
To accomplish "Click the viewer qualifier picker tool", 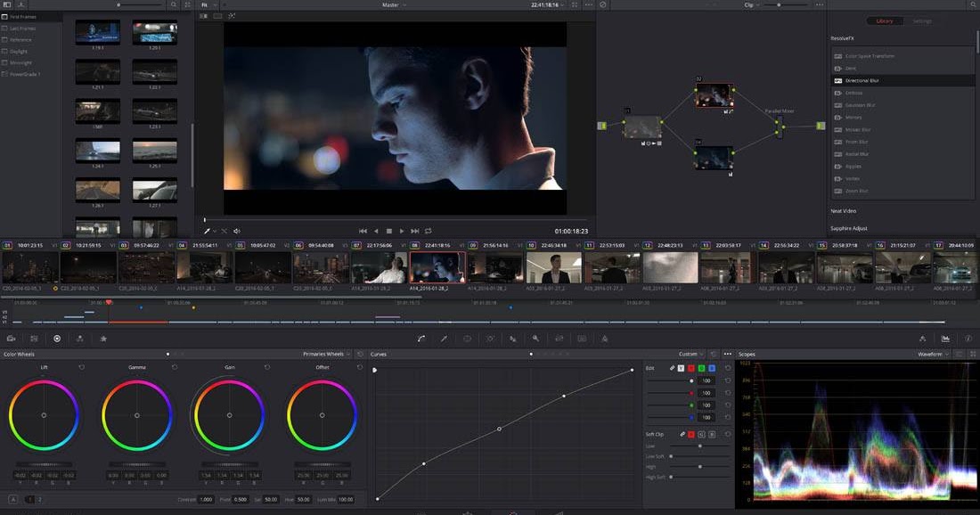I will click(207, 231).
